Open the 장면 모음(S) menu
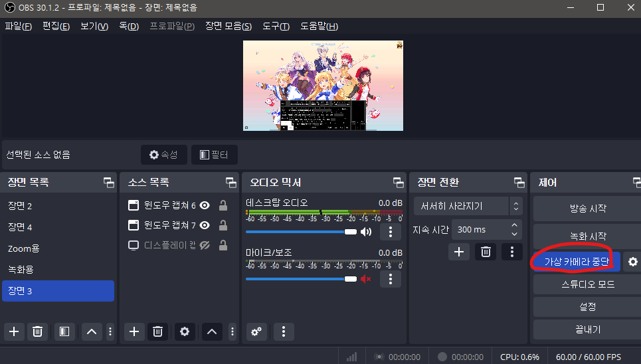The height and width of the screenshot is (364, 641). 228,27
